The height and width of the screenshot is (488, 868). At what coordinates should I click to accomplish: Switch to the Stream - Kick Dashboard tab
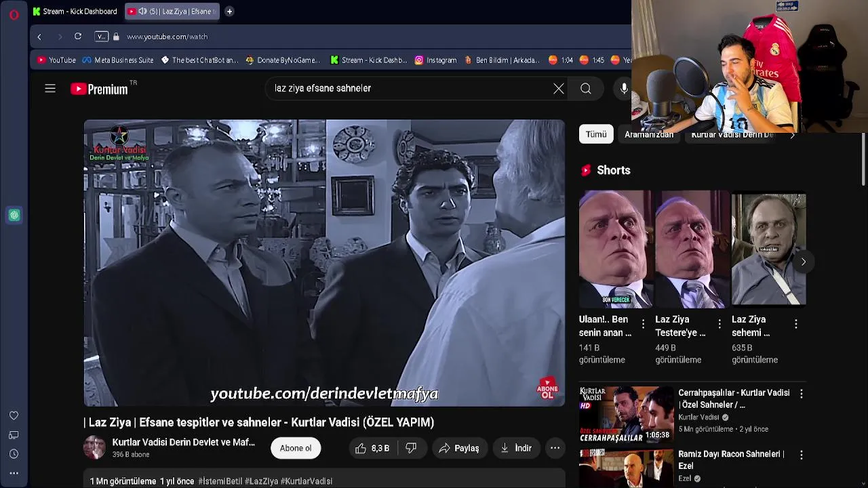[75, 12]
